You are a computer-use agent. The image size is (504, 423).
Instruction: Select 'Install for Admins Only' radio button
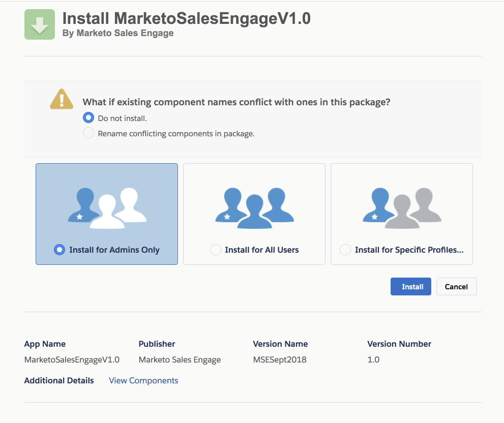tap(60, 250)
